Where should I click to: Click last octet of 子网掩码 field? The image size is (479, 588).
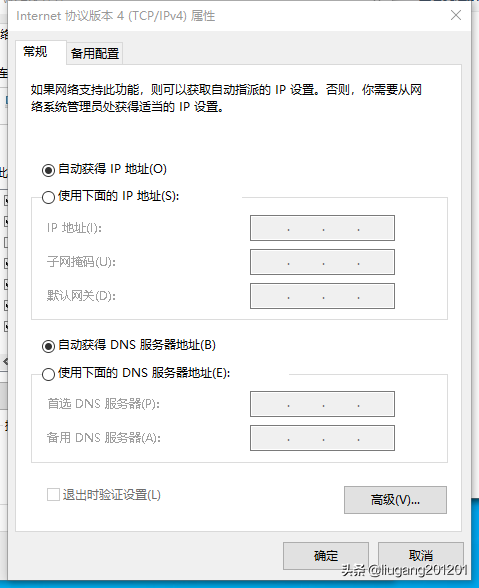click(x=376, y=262)
